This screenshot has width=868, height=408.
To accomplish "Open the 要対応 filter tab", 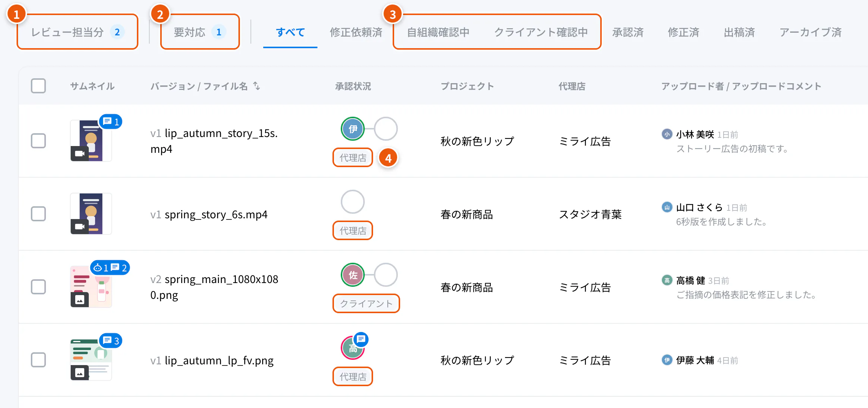I will (200, 32).
